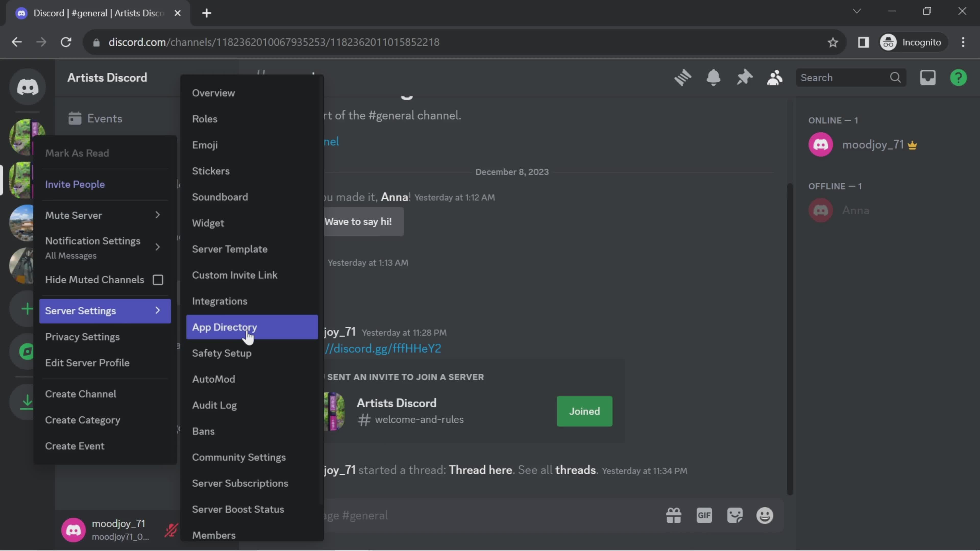Click the search magnifier icon
The width and height of the screenshot is (980, 551).
(x=895, y=78)
